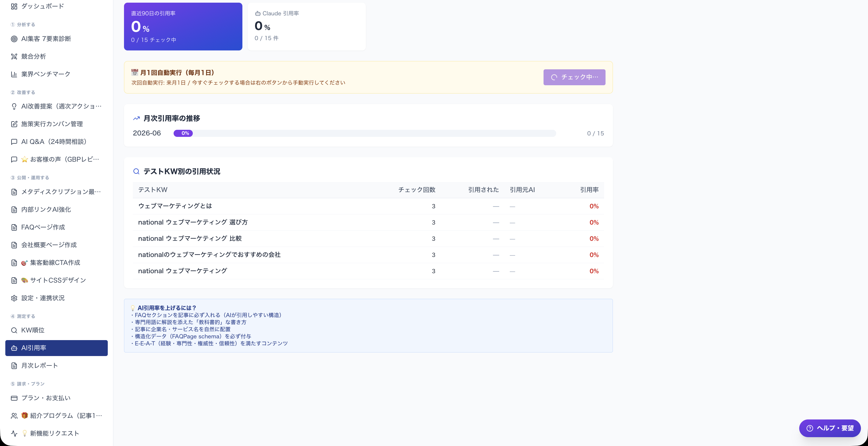Click the question mark icon in help button

point(810,428)
